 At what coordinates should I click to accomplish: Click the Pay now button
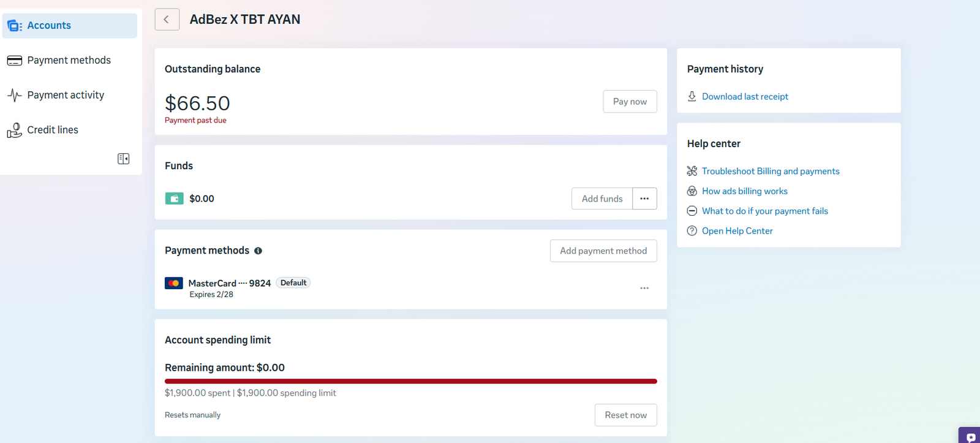click(630, 102)
